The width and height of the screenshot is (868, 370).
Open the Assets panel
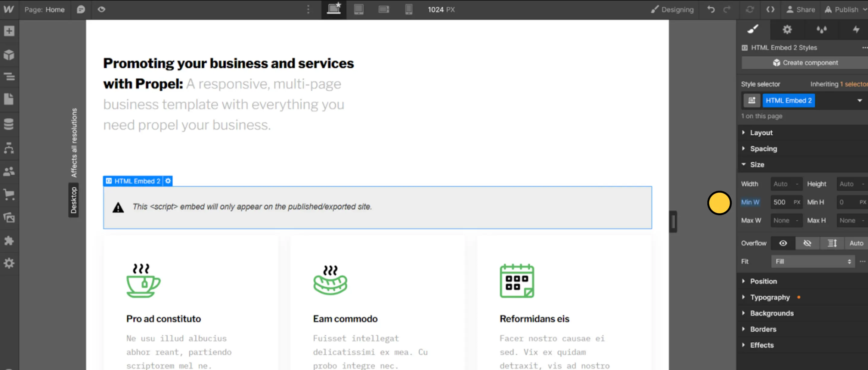coord(9,218)
